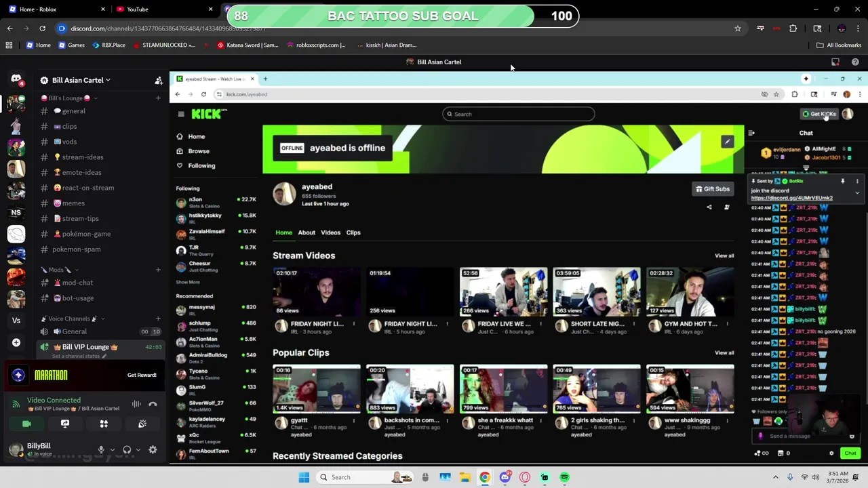The image size is (868, 488).
Task: Expand microphone input options arrow
Action: (x=111, y=449)
